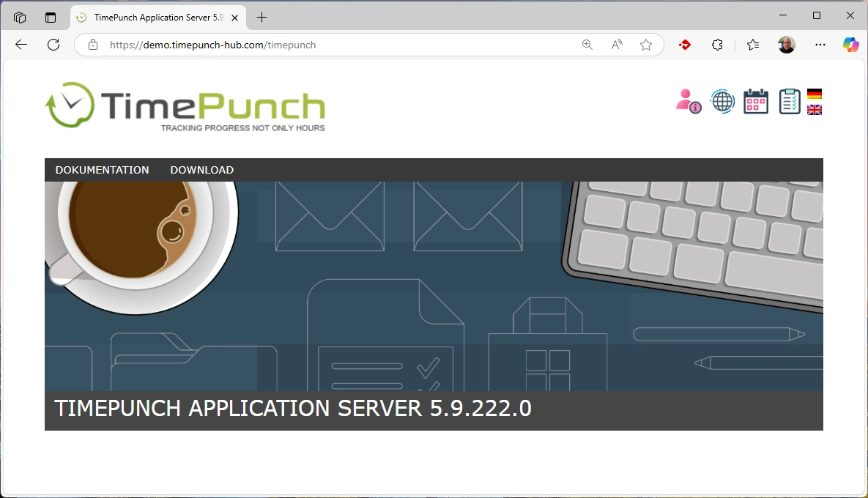
Task: Open Settings and more ellipsis menu
Action: (820, 45)
